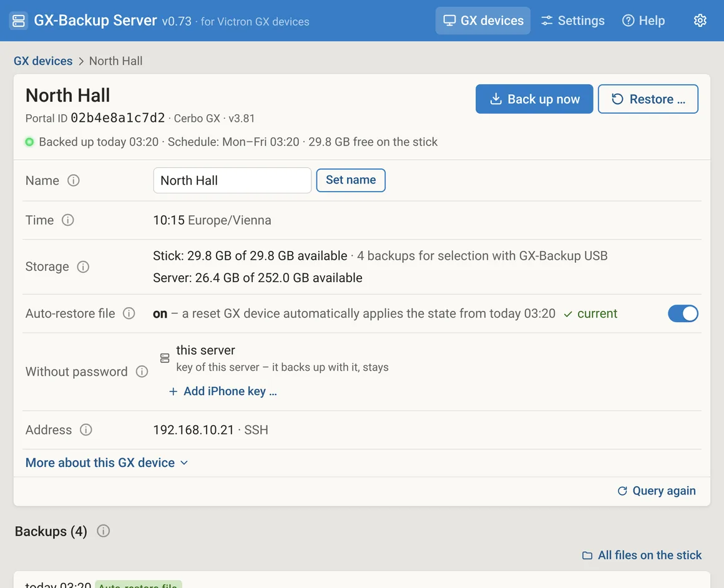Click the '10:15 Europe/Vienna' time value

(x=212, y=220)
